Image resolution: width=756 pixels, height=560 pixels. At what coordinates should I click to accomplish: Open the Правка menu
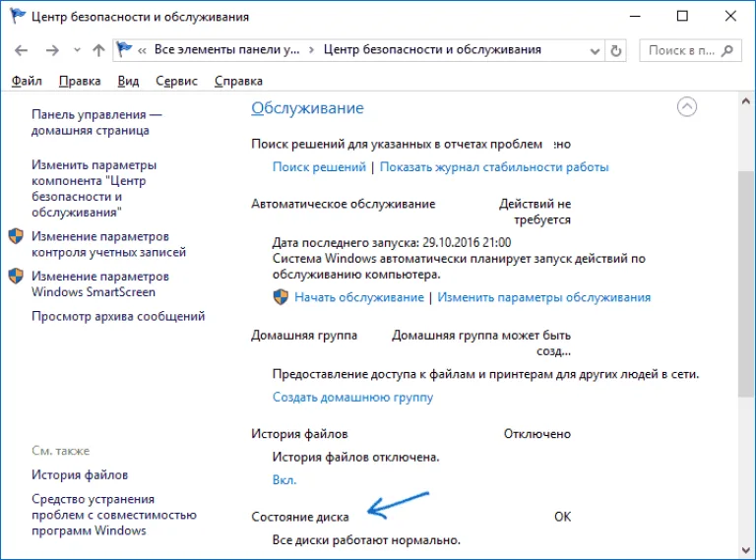pos(80,81)
